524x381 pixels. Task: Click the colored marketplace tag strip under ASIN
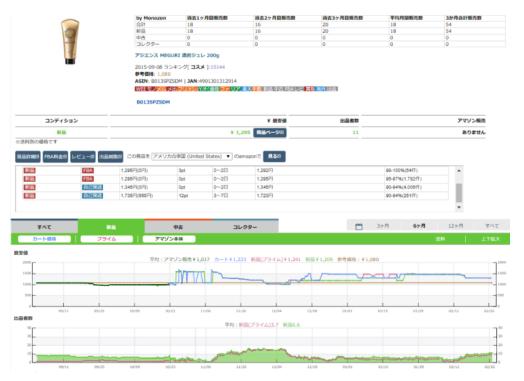tap(236, 89)
